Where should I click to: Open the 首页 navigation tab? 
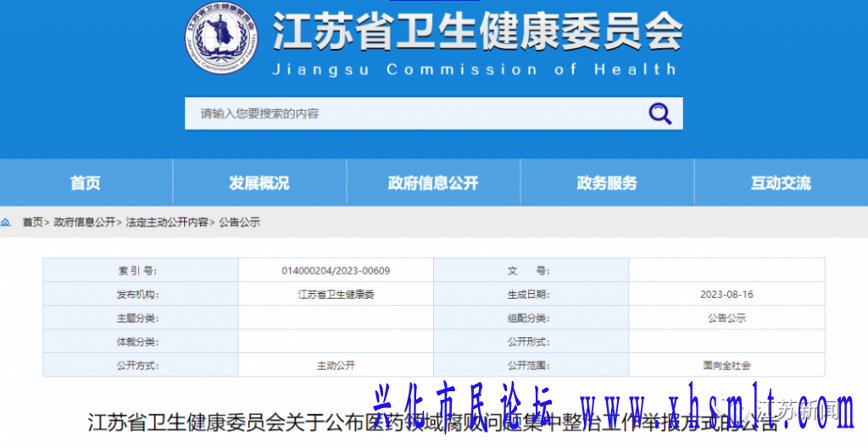86,183
